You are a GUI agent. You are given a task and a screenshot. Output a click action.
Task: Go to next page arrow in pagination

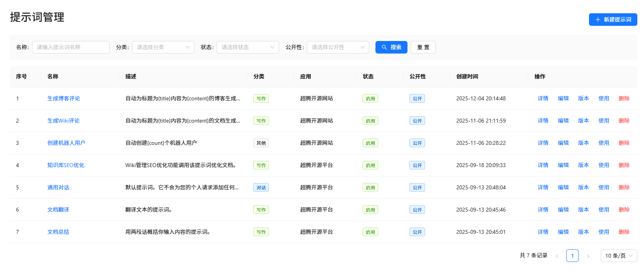tap(588, 256)
